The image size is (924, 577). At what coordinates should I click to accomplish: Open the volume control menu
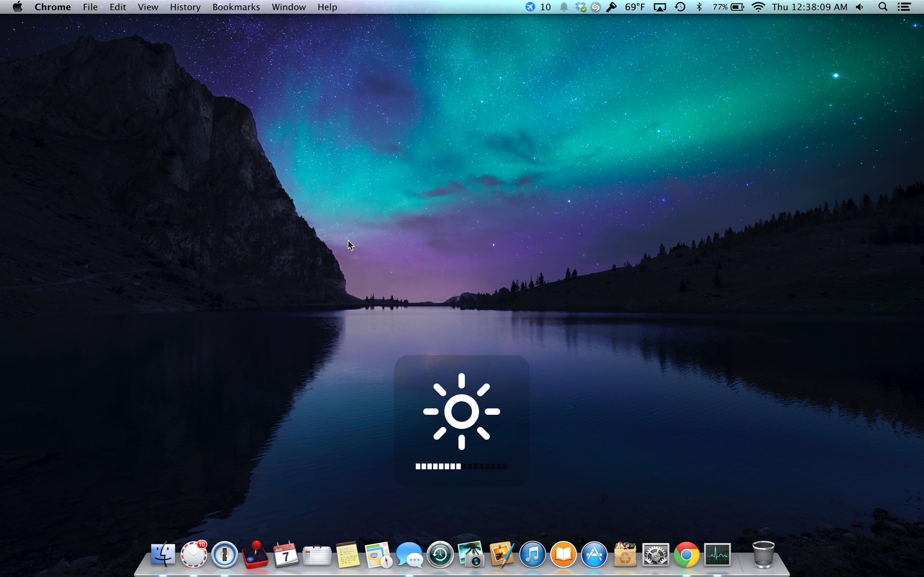coord(859,7)
